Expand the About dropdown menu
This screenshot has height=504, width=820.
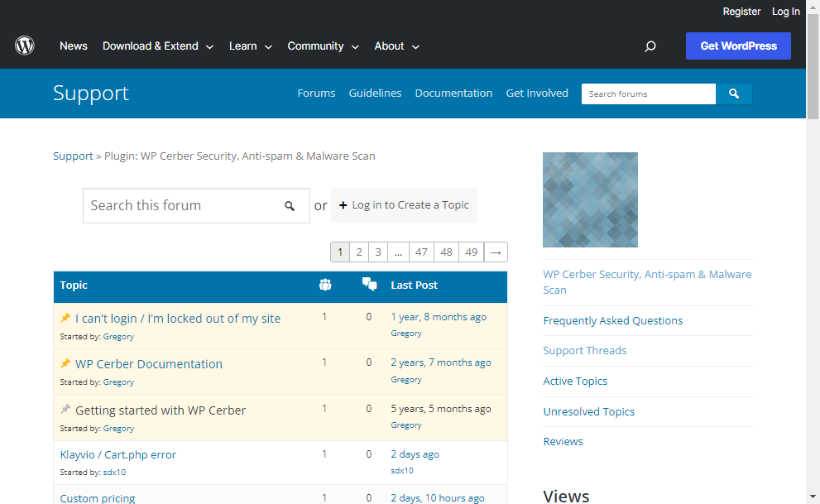pyautogui.click(x=397, y=46)
